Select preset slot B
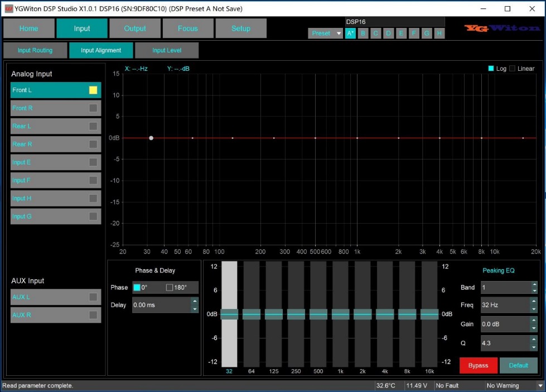 point(363,33)
